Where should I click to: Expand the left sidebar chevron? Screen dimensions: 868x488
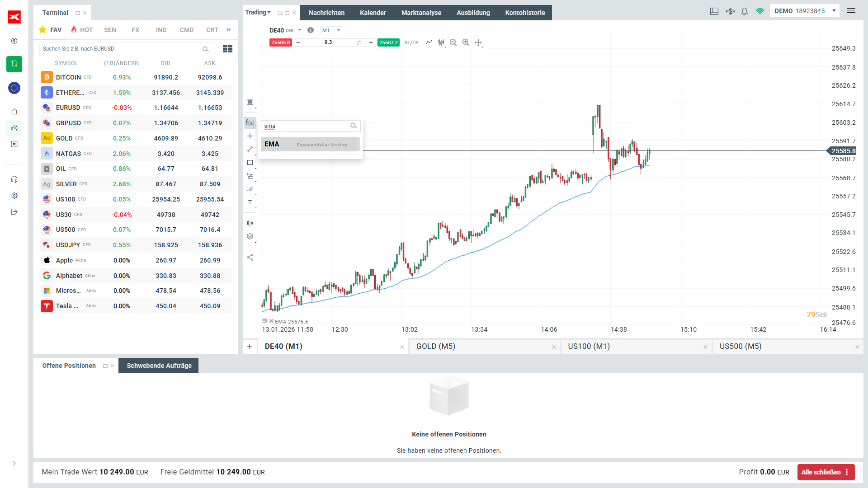tap(14, 463)
